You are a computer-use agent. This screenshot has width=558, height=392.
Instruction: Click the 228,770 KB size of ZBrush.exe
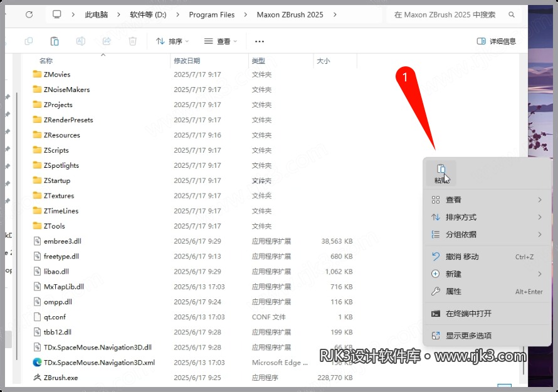click(x=335, y=378)
